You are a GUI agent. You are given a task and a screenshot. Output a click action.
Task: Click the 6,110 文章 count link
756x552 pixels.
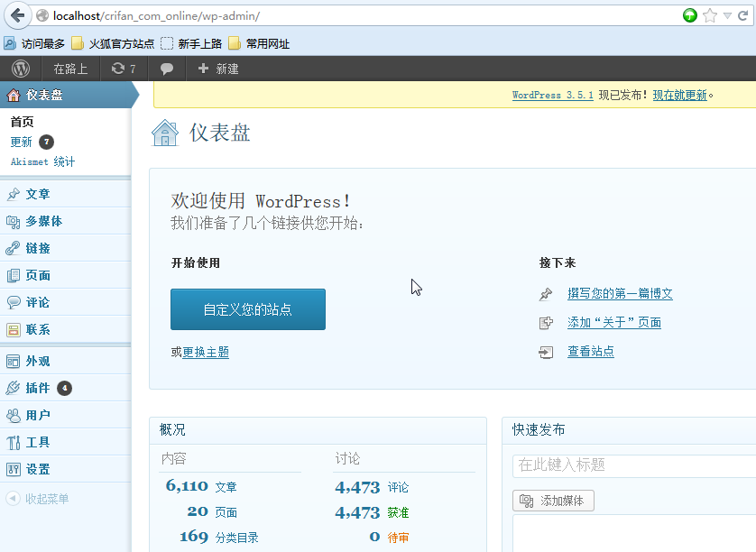201,486
